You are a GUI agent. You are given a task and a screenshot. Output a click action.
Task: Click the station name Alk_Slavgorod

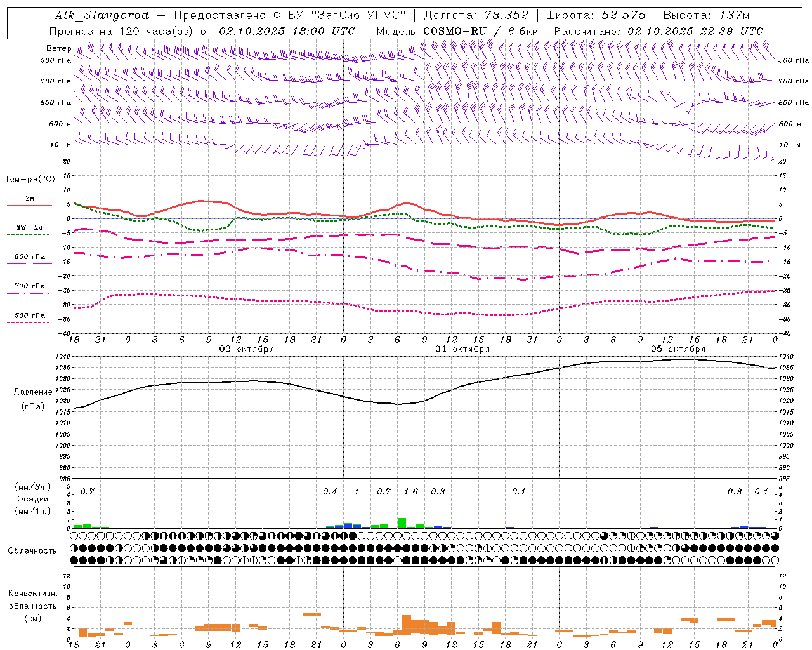[x=101, y=15]
